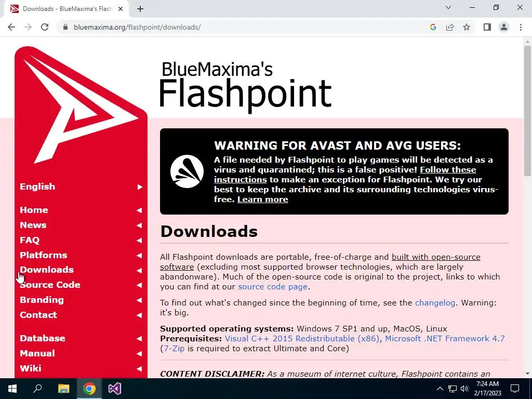Click the share page icon in the address bar

tap(450, 27)
